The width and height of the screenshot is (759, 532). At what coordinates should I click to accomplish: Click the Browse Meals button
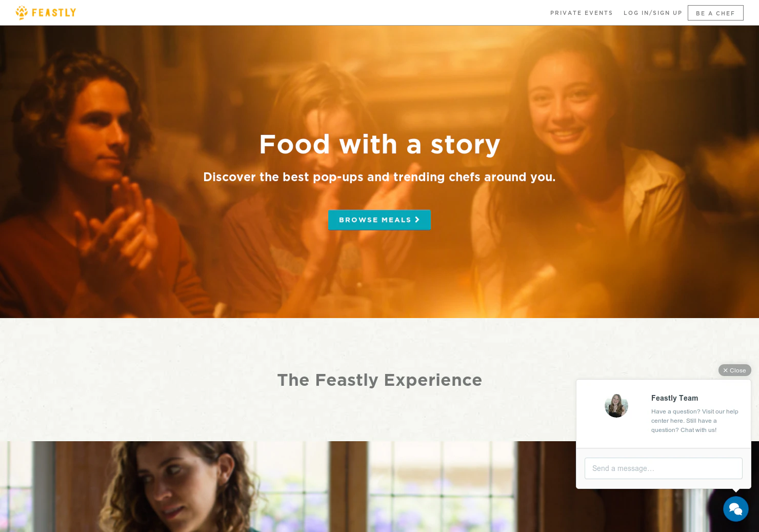379,220
